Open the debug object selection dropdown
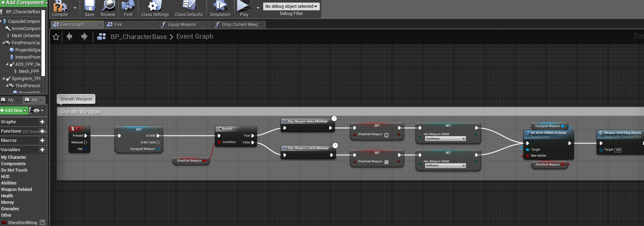The height and width of the screenshot is (226, 644). (291, 6)
